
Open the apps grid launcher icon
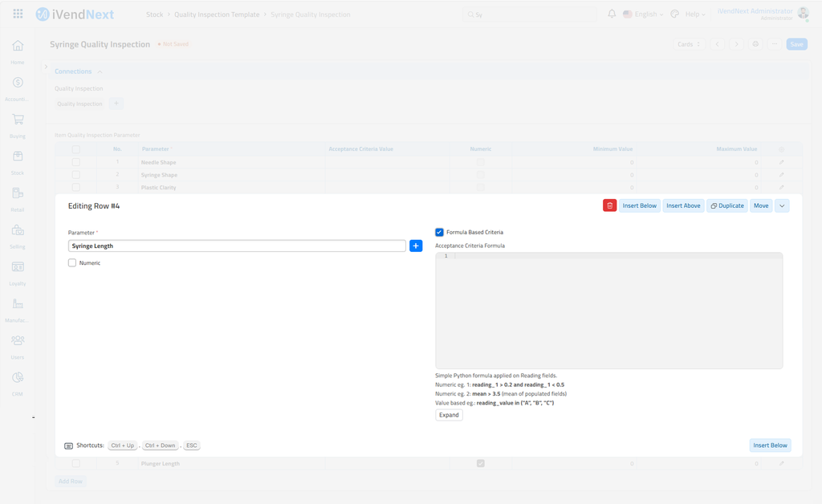18,14
